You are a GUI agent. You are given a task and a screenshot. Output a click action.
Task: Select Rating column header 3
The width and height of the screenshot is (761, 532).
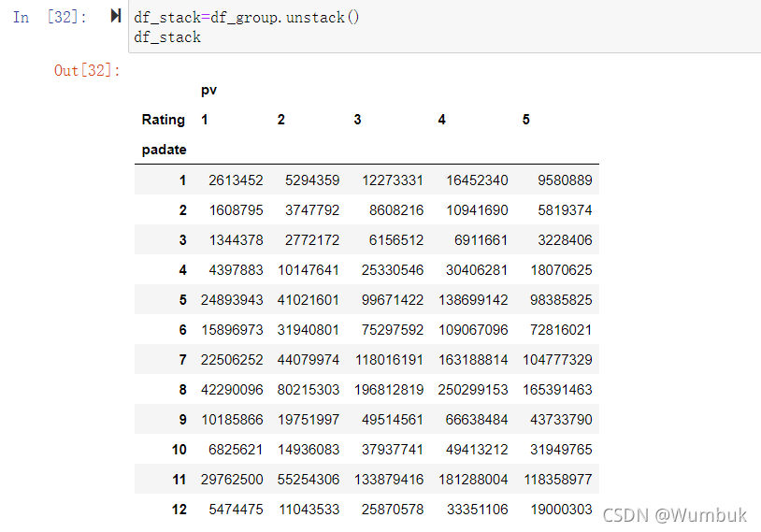358,120
